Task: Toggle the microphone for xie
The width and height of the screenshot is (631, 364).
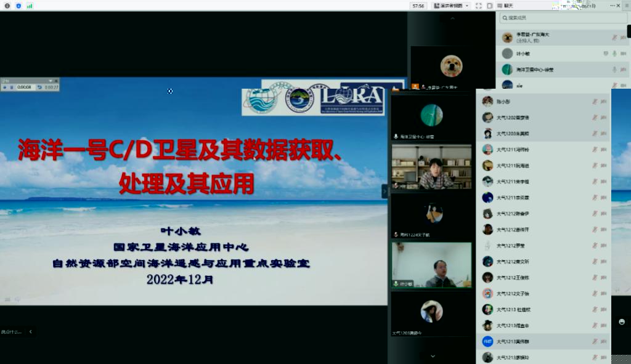Action: (614, 85)
